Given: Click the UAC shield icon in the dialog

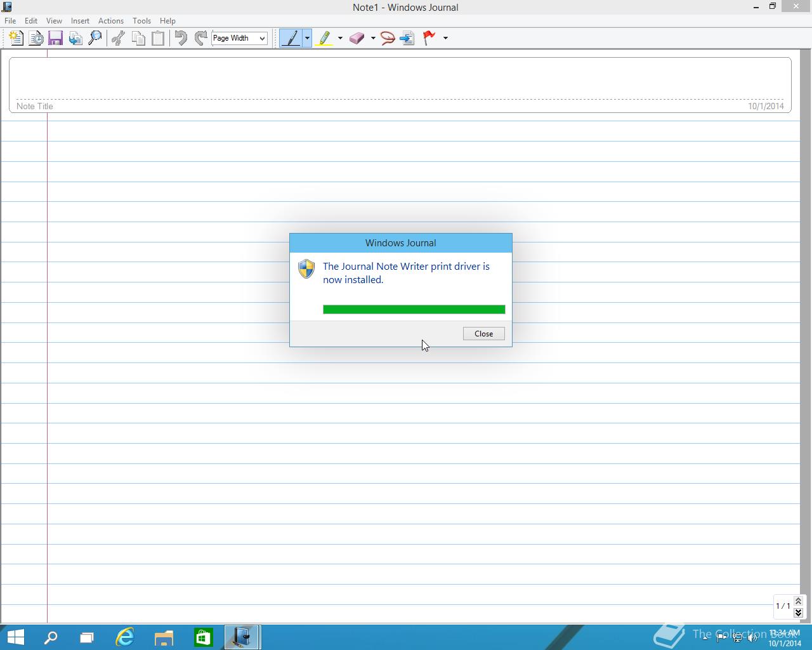Looking at the screenshot, I should [x=306, y=269].
